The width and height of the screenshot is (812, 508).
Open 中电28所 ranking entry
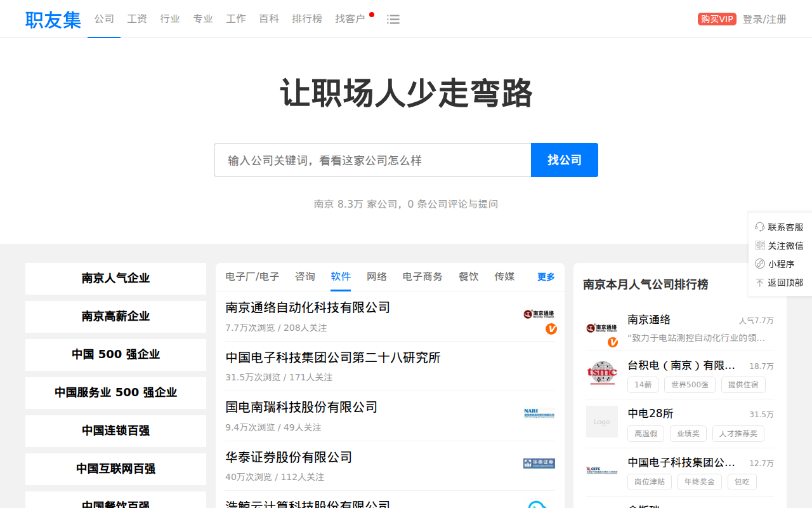[650, 413]
